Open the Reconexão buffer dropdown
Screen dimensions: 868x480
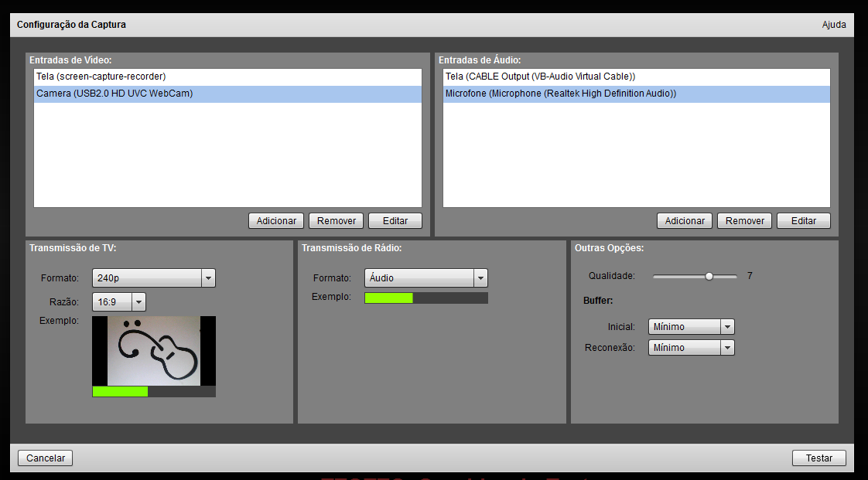click(x=691, y=348)
